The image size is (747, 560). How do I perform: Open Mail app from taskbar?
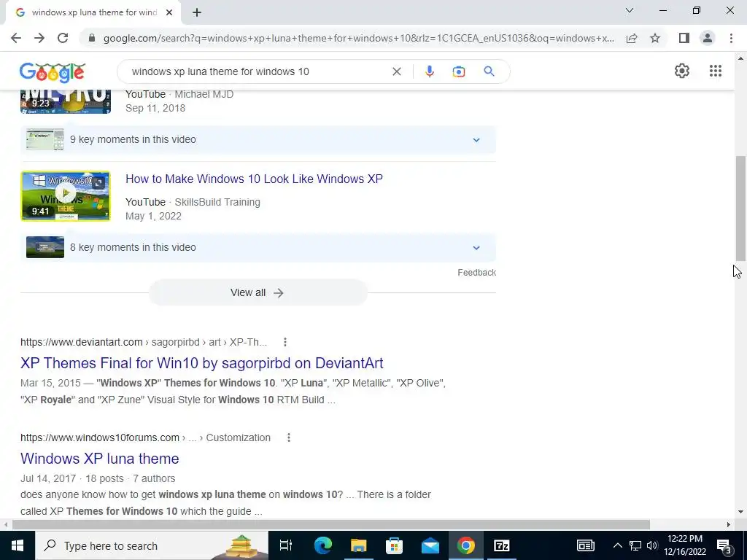click(x=430, y=545)
